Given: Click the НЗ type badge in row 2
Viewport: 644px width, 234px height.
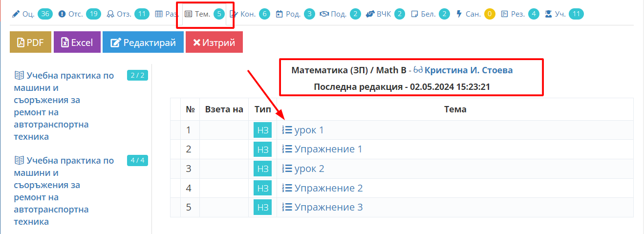Looking at the screenshot, I should pyautogui.click(x=262, y=149).
